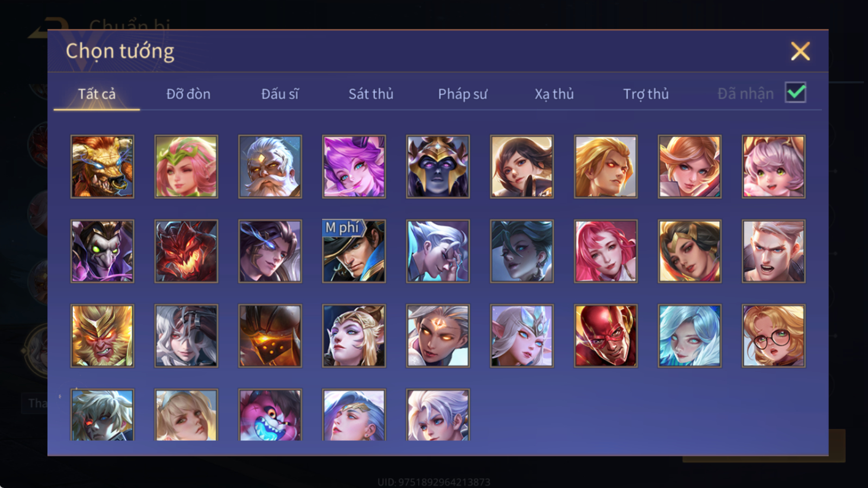868x488 pixels.
Task: Open the Sát thủ tab
Action: [x=371, y=94]
